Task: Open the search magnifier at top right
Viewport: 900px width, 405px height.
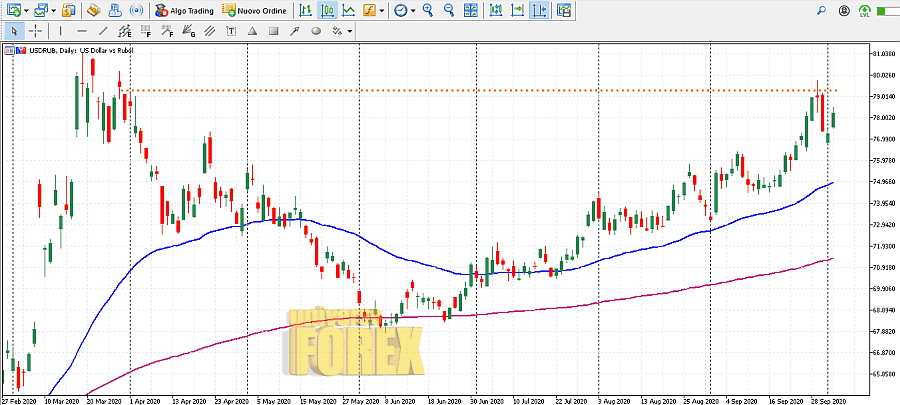Action: click(x=821, y=10)
